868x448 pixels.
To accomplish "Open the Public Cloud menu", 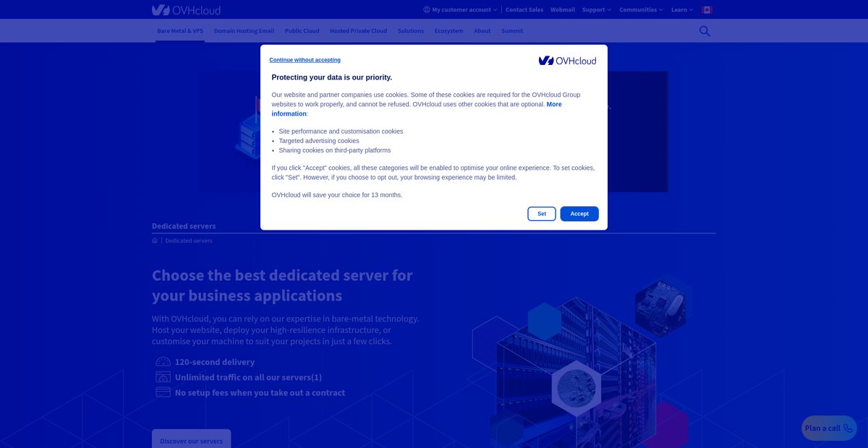I will 302,31.
